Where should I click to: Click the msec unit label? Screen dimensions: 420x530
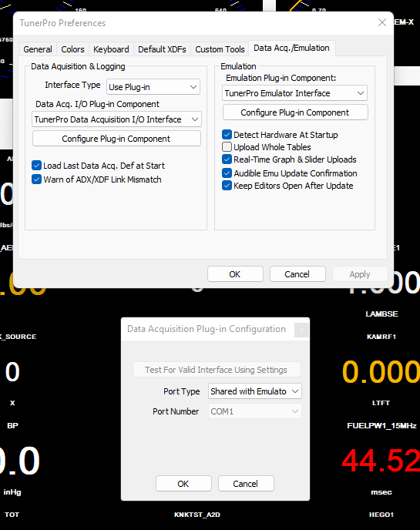(x=381, y=492)
